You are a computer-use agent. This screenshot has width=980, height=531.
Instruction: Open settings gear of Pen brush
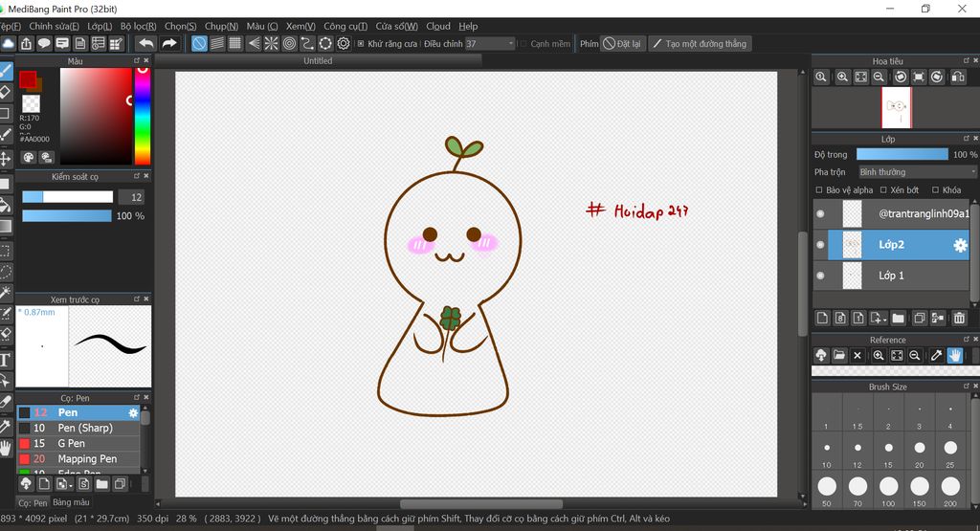click(x=132, y=413)
